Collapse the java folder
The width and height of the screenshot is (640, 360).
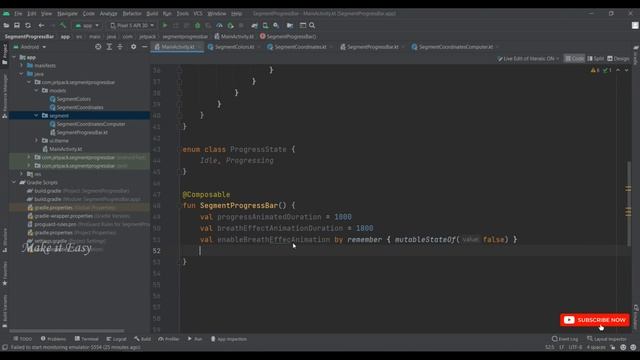pyautogui.click(x=21, y=74)
